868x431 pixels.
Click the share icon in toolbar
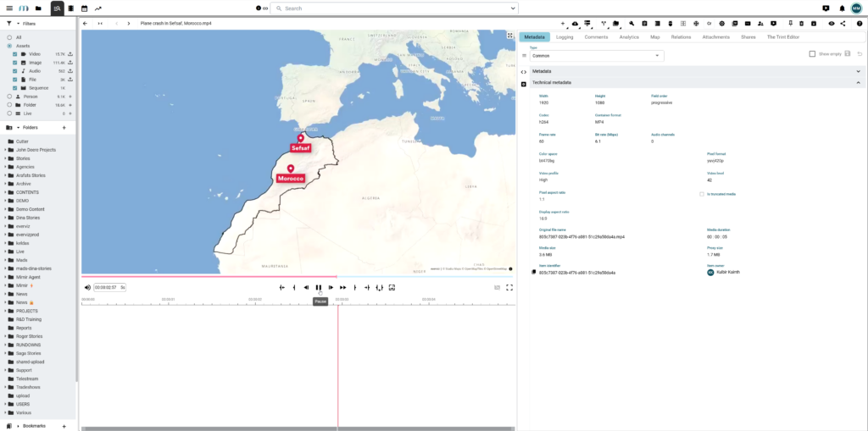click(843, 23)
